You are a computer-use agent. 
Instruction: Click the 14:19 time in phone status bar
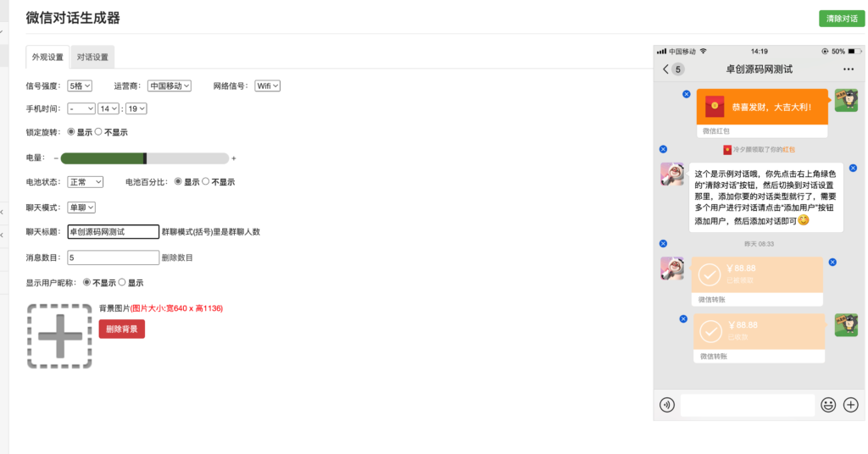pos(759,52)
